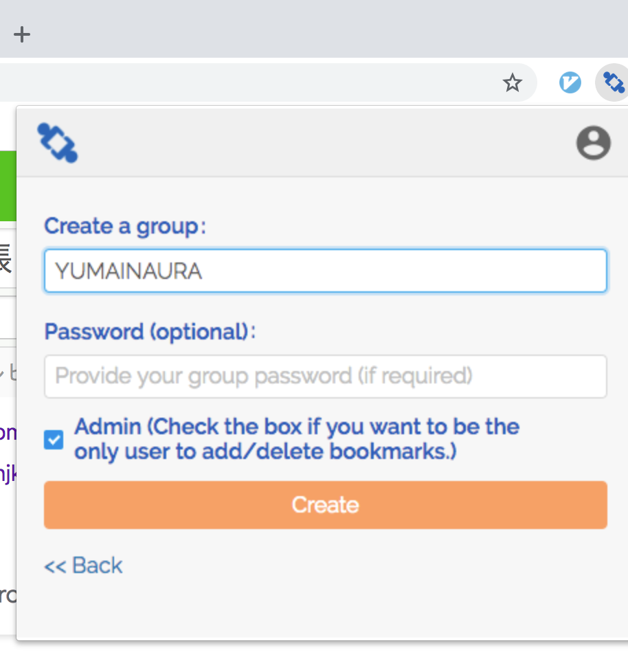Click the bookmark star in the address bar
This screenshot has height=672, width=628.
click(x=512, y=82)
